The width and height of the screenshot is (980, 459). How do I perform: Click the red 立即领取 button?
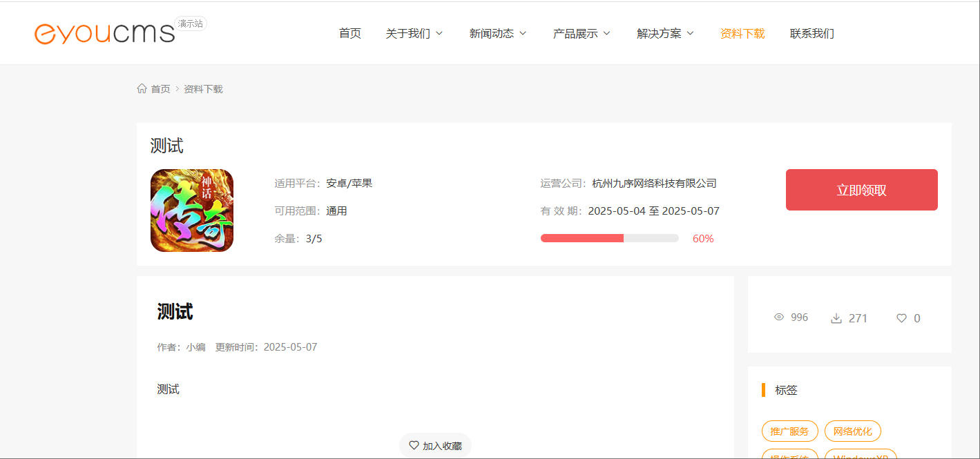pos(862,190)
